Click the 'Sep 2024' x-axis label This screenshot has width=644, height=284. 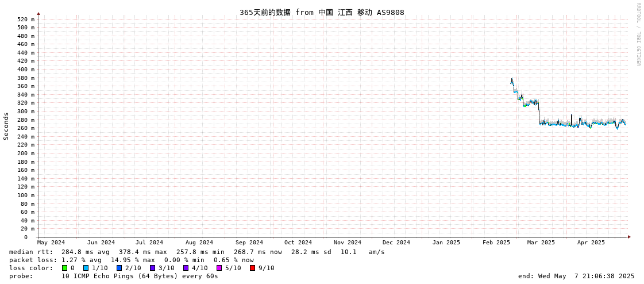(x=249, y=243)
